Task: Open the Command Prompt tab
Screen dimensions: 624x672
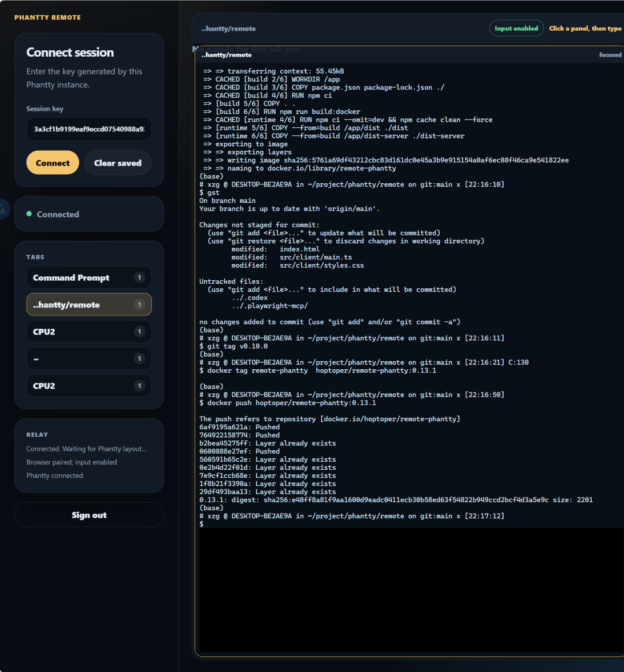Action: 89,278
